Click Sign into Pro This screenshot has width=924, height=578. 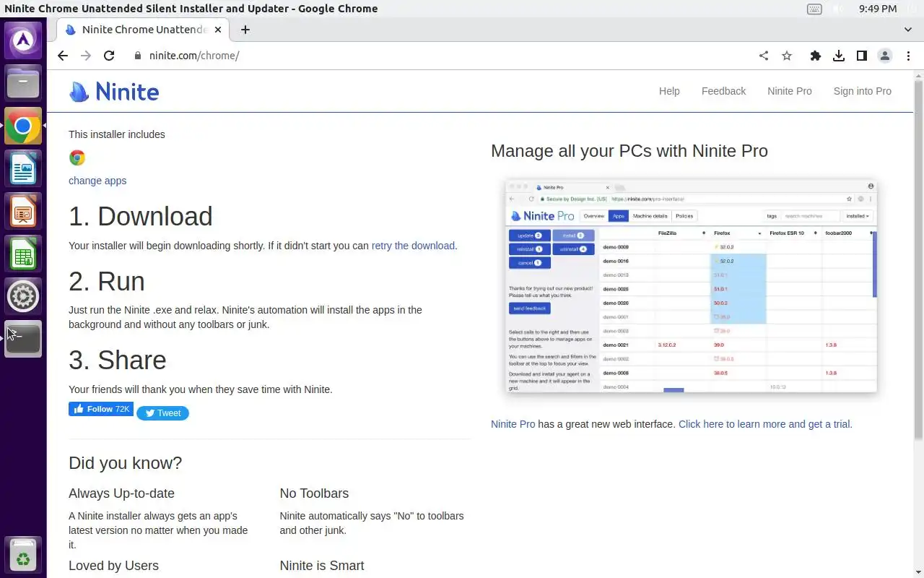(x=862, y=91)
